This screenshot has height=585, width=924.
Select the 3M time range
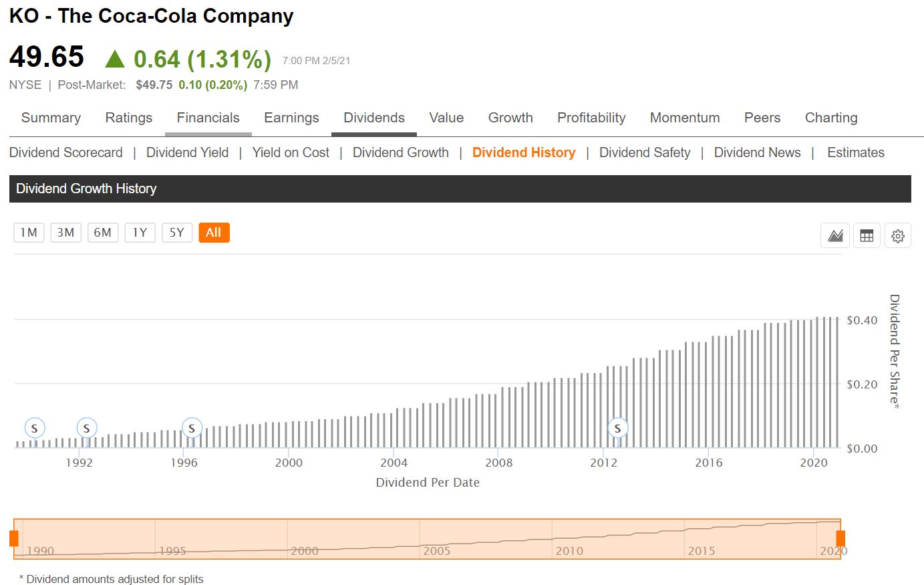tap(65, 233)
